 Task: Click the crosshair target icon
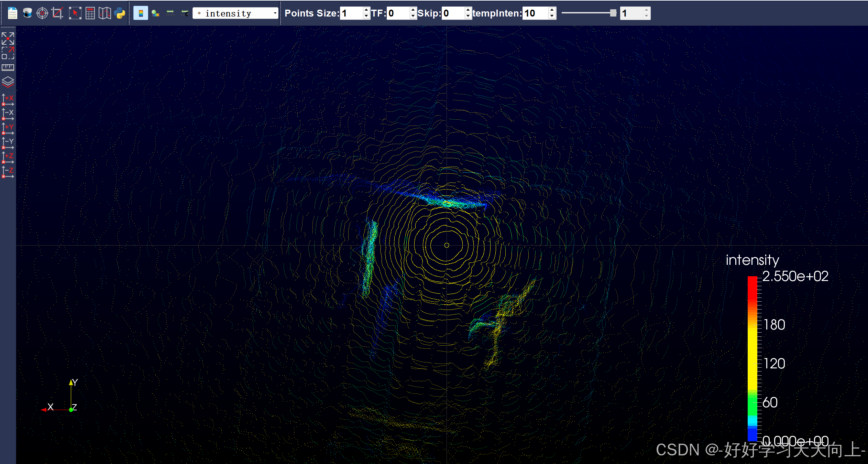tap(42, 13)
